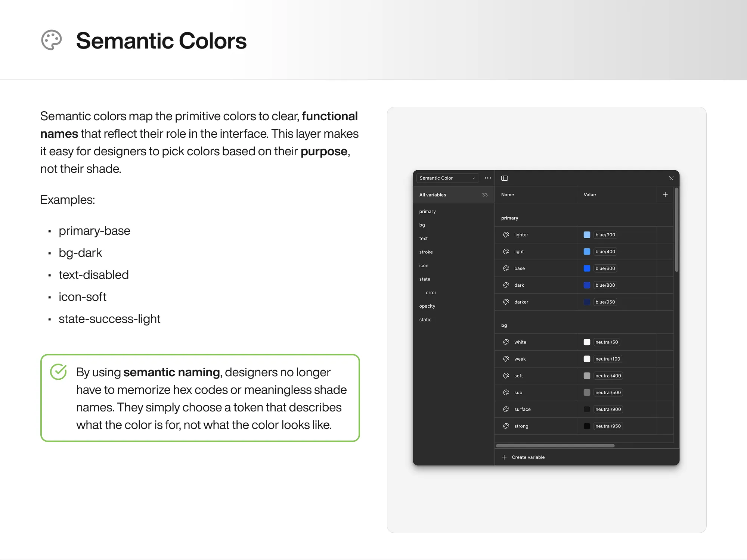Open the stroke group in sidebar
Screen dimensions: 747x560
(x=426, y=252)
